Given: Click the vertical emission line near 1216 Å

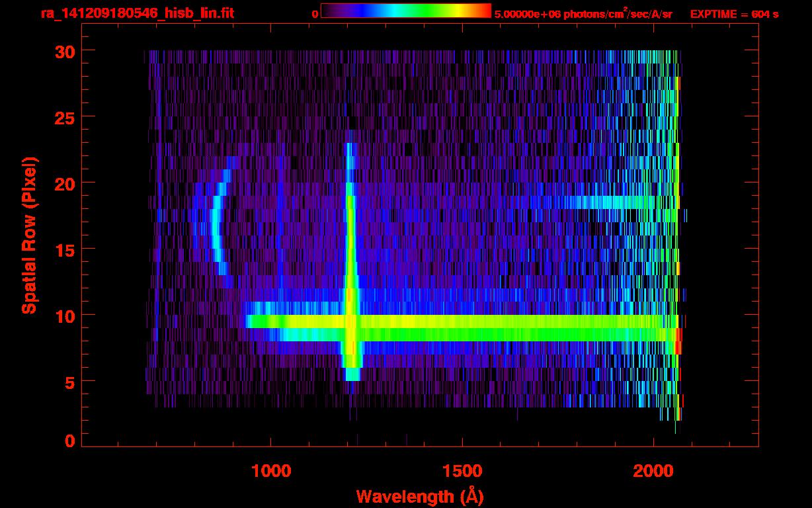Looking at the screenshot, I should point(351,262).
